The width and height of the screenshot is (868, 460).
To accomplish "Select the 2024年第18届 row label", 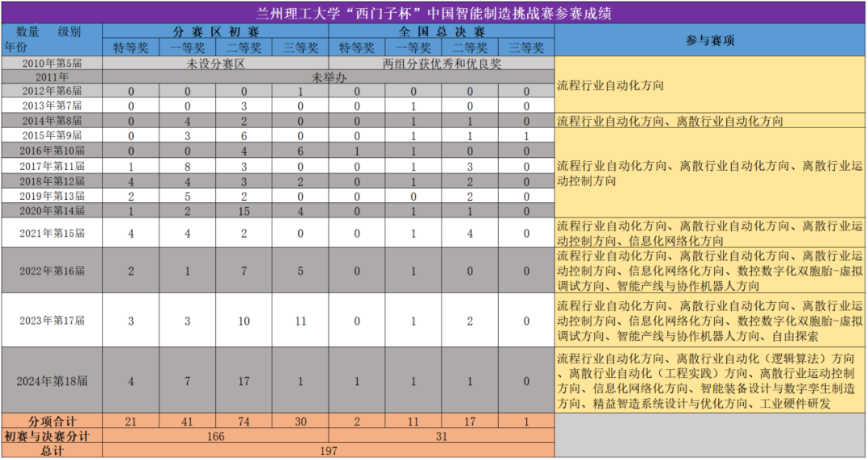I will [52, 380].
